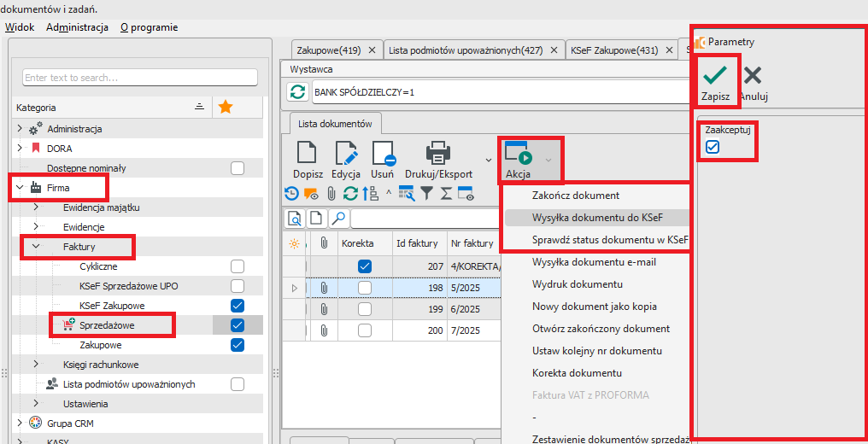Select Sprzedażowe in the Faktury tree
The height and width of the screenshot is (444, 868).
tap(106, 325)
